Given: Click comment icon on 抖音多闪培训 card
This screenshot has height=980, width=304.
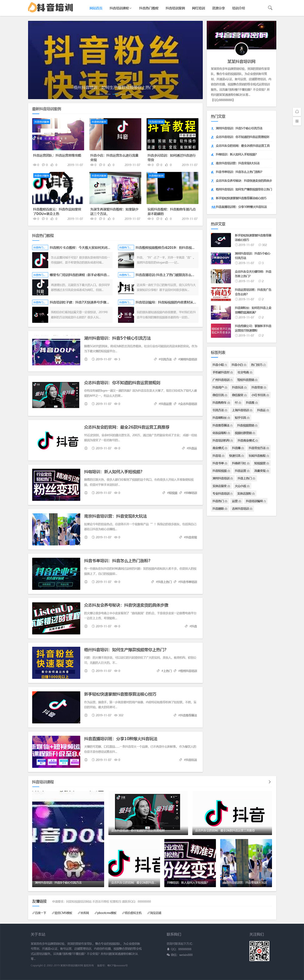Looking at the screenshot, I should pos(158,165).
